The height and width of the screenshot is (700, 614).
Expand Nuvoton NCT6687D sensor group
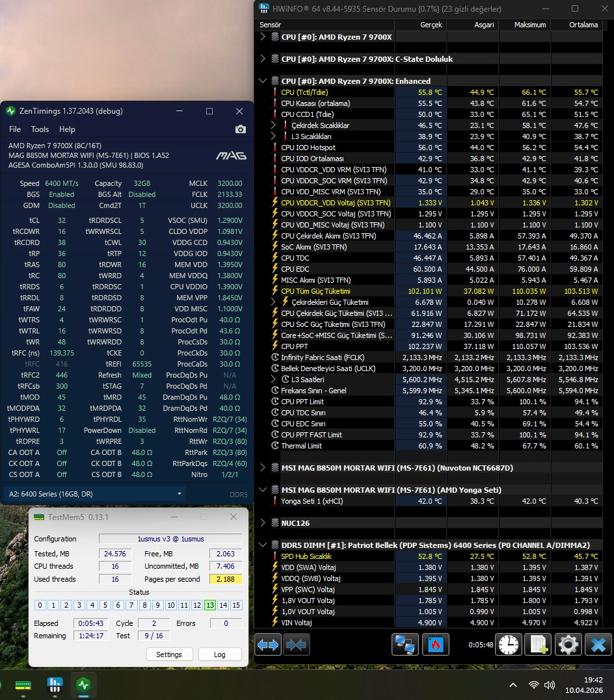click(263, 468)
